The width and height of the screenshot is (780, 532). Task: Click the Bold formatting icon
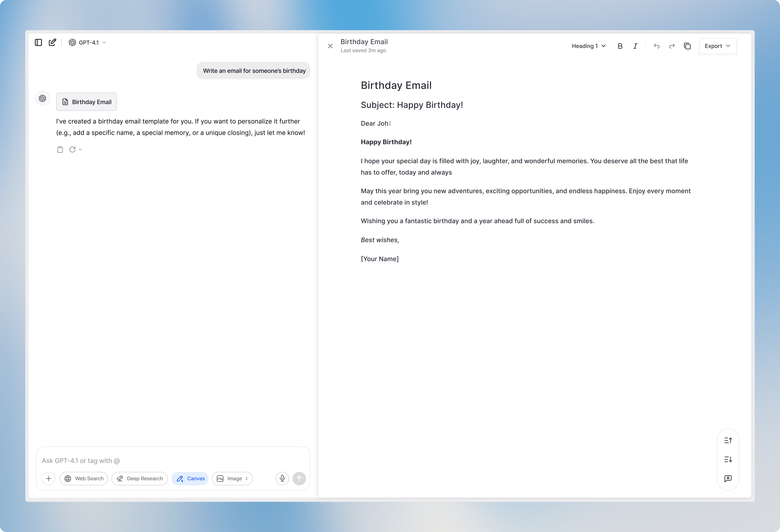click(x=620, y=46)
